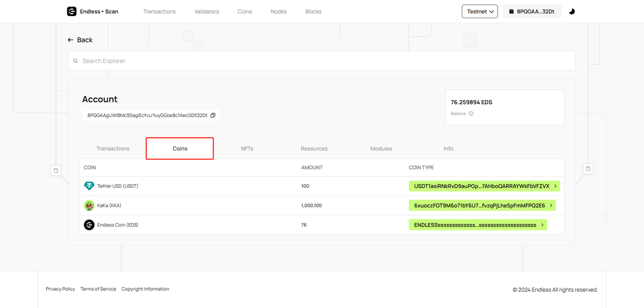Image resolution: width=644 pixels, height=308 pixels.
Task: Open the Privacy Policy link
Action: click(60, 289)
